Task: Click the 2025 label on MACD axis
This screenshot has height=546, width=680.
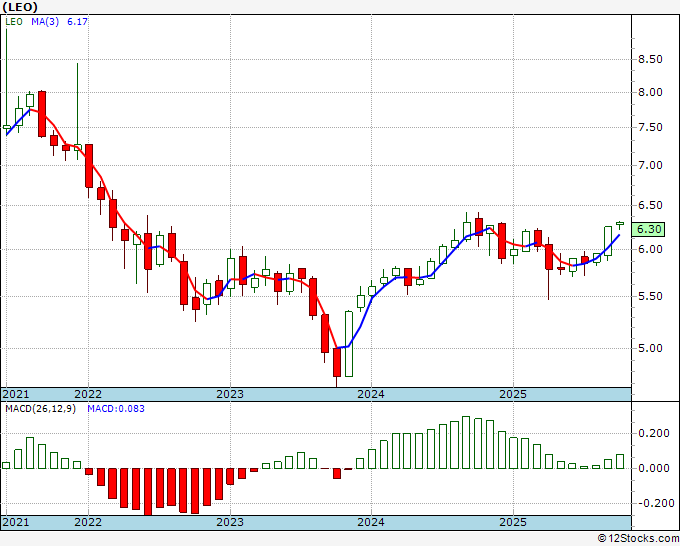Action: 513,522
